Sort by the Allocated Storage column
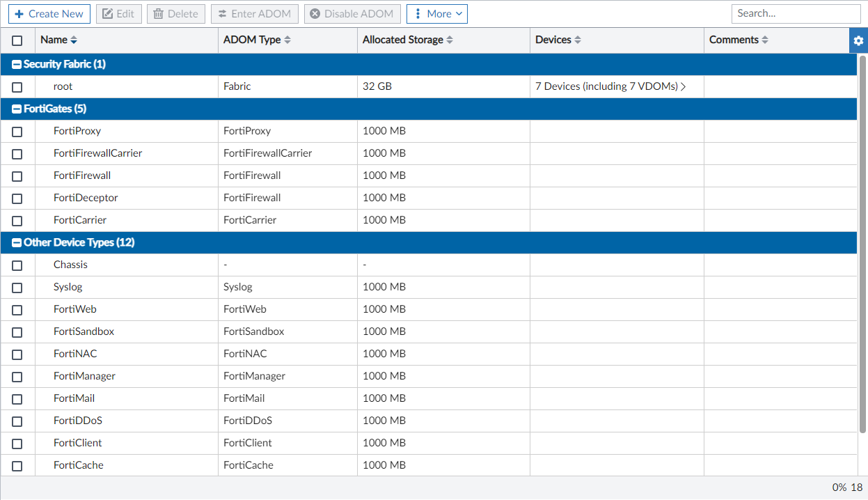 [408, 40]
